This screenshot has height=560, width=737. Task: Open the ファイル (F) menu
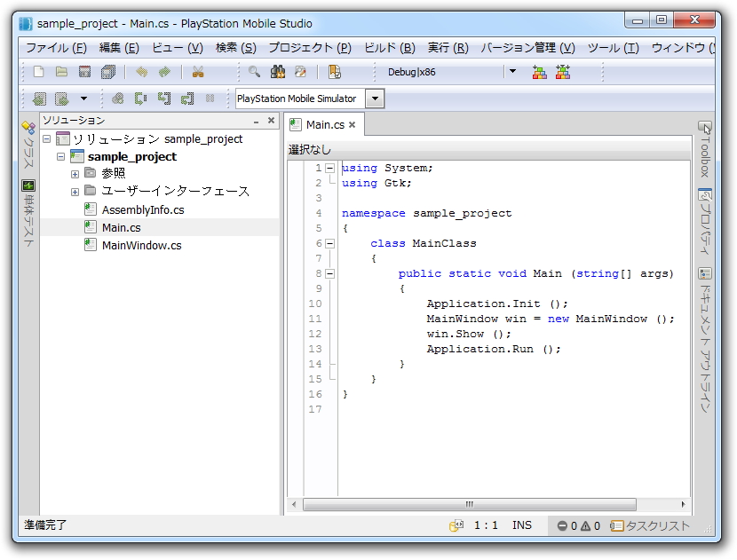click(56, 48)
